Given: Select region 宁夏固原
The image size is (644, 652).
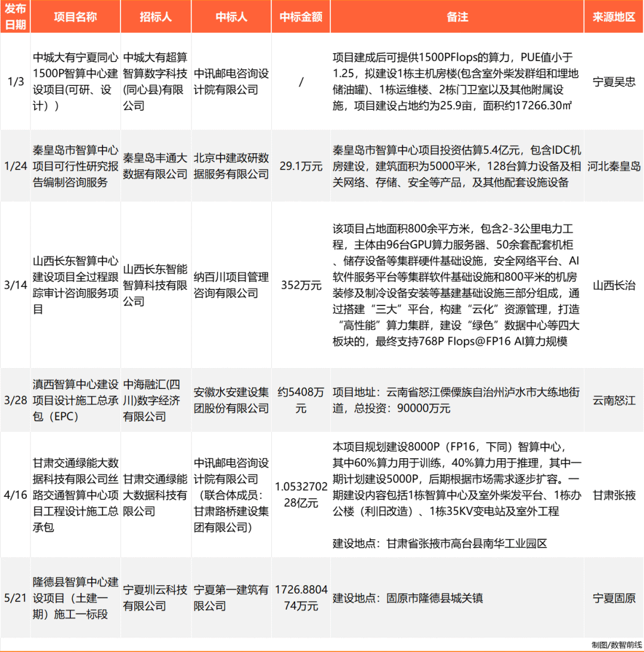Looking at the screenshot, I should pyautogui.click(x=614, y=598).
